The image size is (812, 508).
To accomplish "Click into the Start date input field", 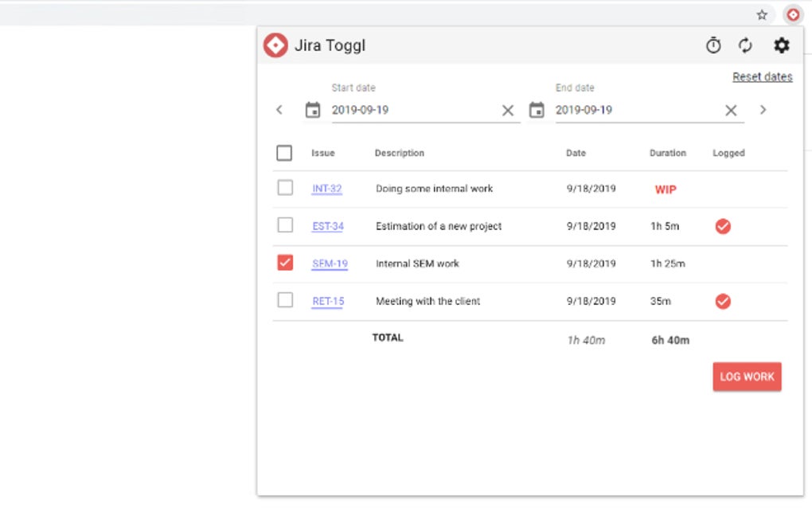I will [414, 110].
